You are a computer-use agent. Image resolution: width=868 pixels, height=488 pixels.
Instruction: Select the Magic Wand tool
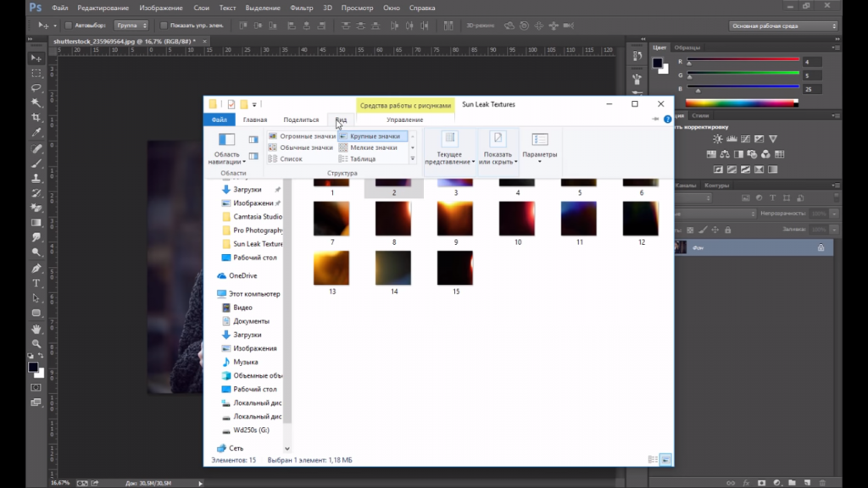[36, 103]
